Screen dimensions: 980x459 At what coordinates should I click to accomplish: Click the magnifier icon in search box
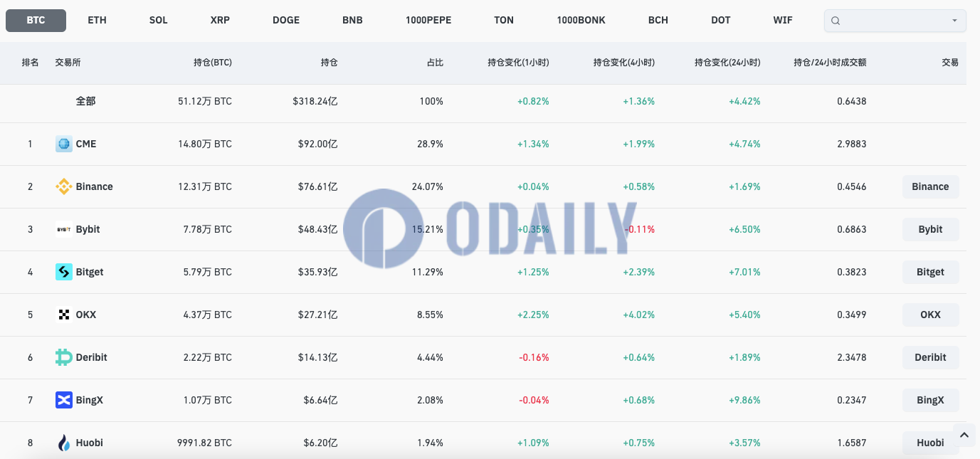(x=836, y=21)
